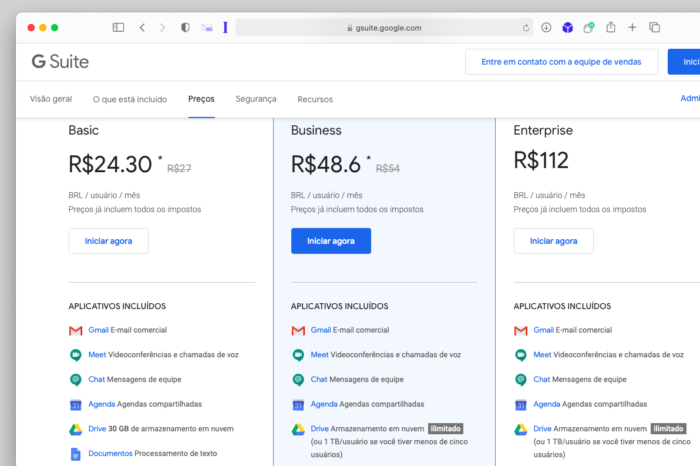The height and width of the screenshot is (466, 700).
Task: Click Entre em contato com a equipe de vendas
Action: (562, 62)
